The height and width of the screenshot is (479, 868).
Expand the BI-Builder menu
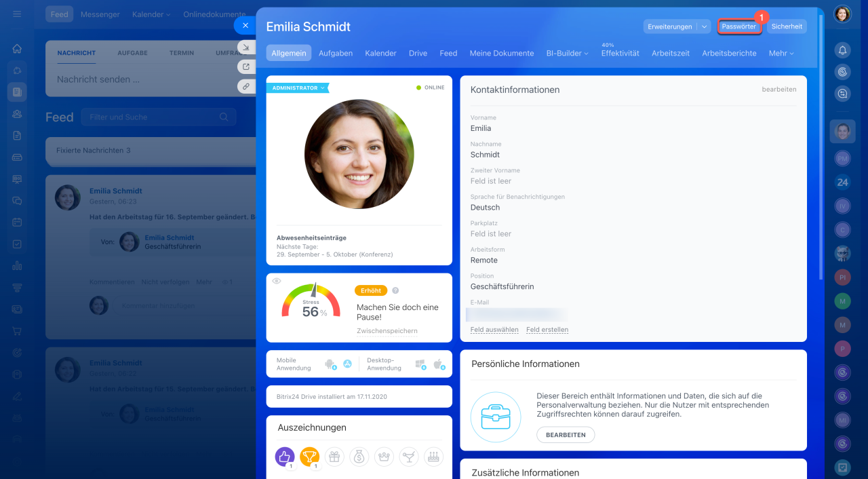point(568,53)
